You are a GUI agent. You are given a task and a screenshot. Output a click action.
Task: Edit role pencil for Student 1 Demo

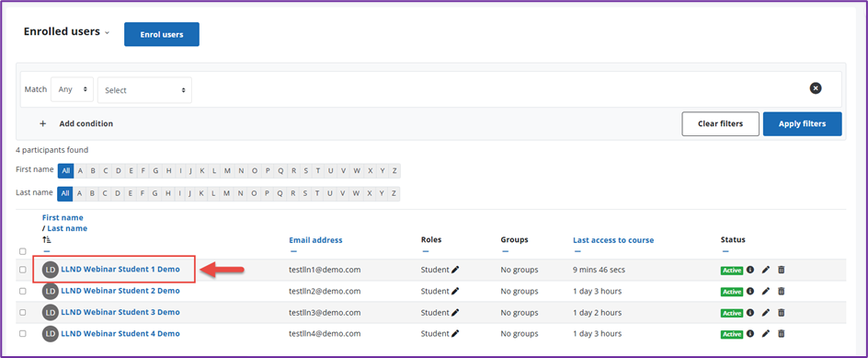455,270
